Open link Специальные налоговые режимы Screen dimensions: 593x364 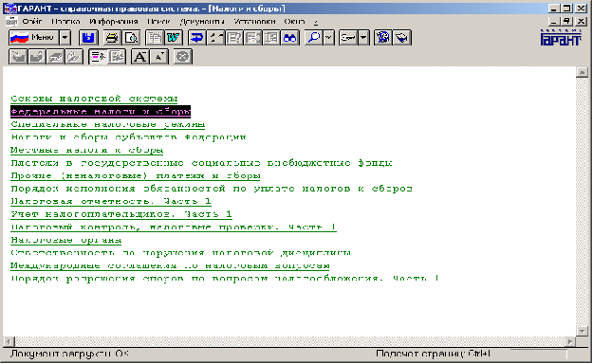(108, 125)
